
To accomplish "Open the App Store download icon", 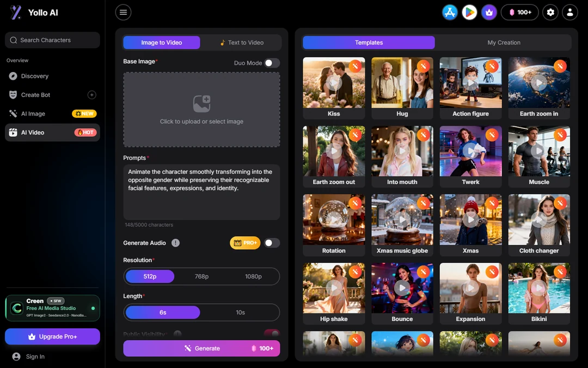I will [450, 13].
